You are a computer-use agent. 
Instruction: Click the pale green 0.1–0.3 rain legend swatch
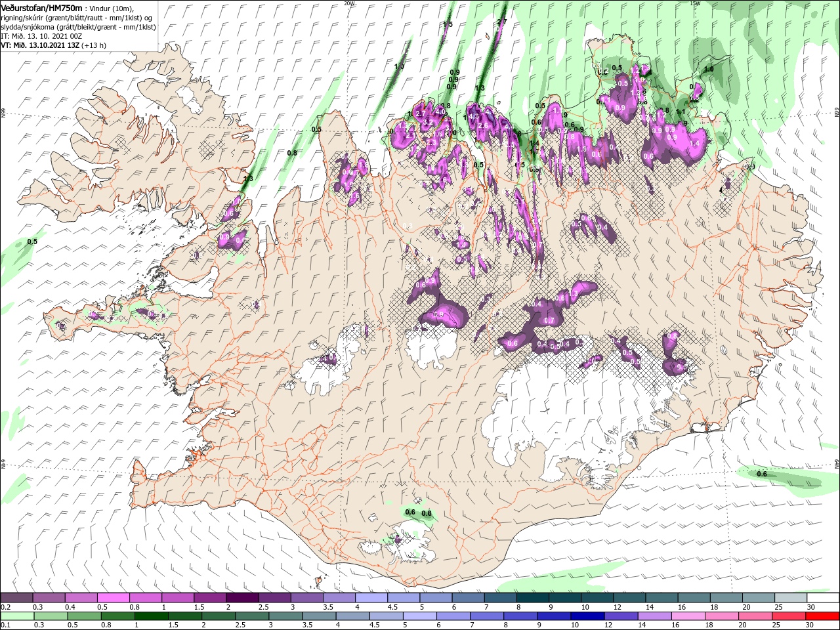[x=16, y=616]
